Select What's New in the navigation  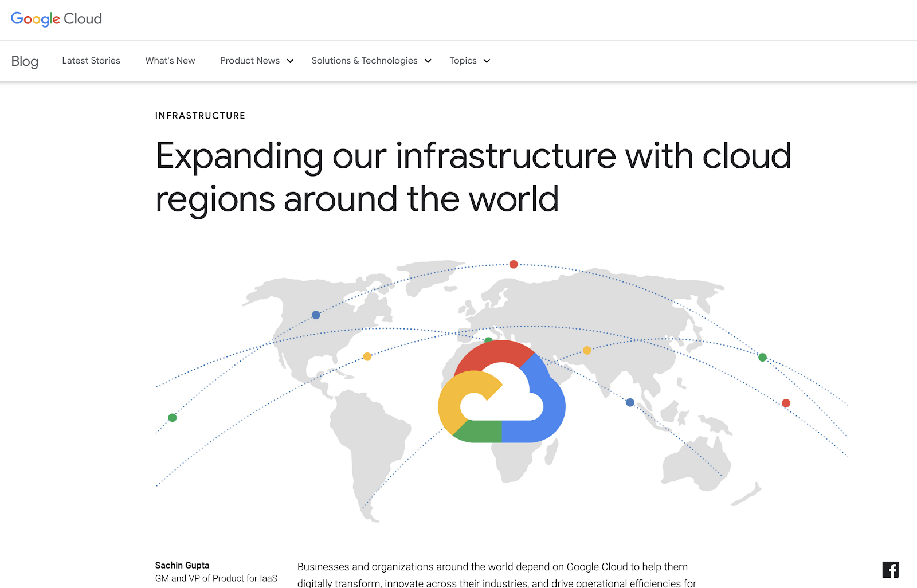pyautogui.click(x=170, y=61)
